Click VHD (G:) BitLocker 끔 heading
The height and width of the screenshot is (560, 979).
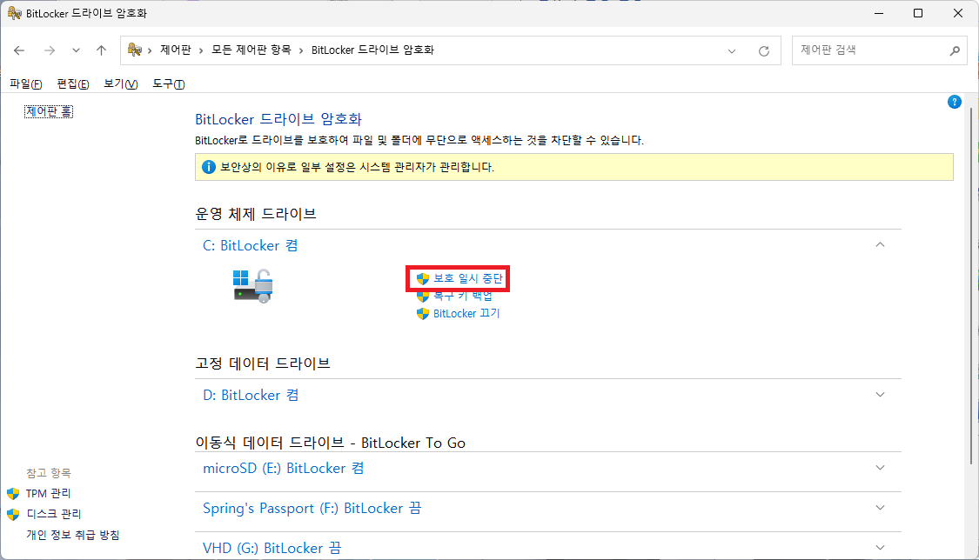272,548
